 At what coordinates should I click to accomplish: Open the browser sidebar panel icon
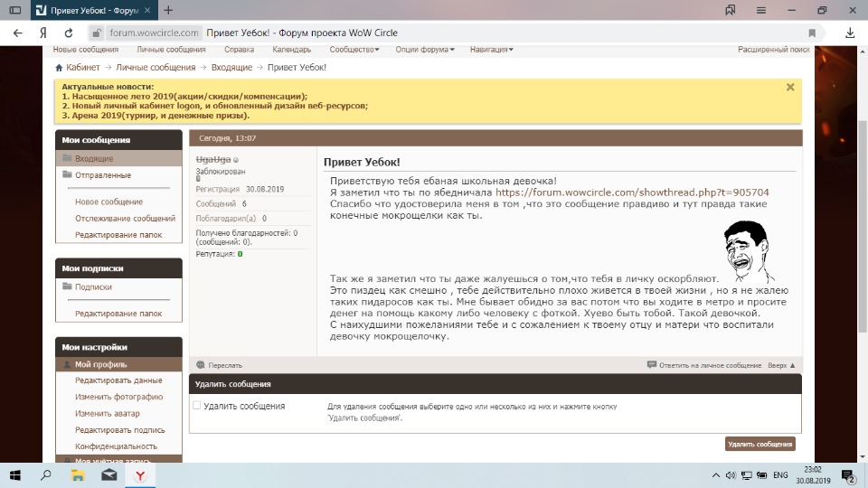pyautogui.click(x=14, y=10)
